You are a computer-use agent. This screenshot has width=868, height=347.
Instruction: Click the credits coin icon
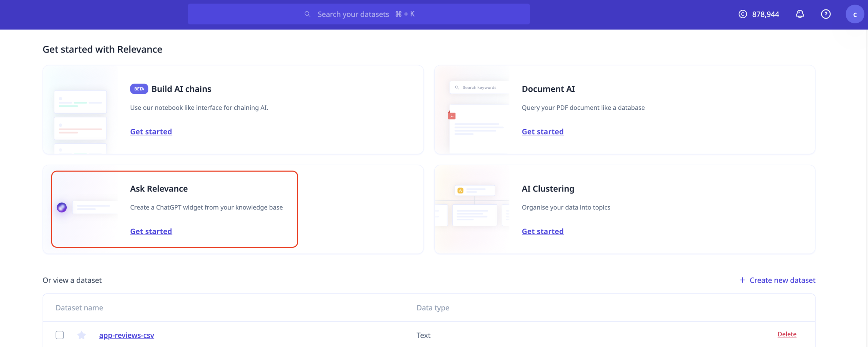pos(743,14)
